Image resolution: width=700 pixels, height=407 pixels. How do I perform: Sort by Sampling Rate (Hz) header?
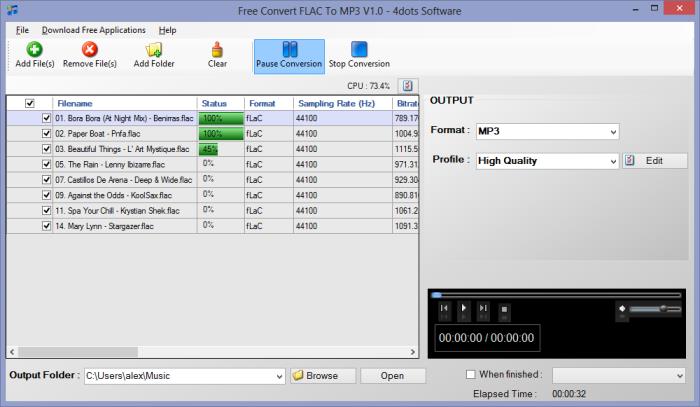(342, 104)
